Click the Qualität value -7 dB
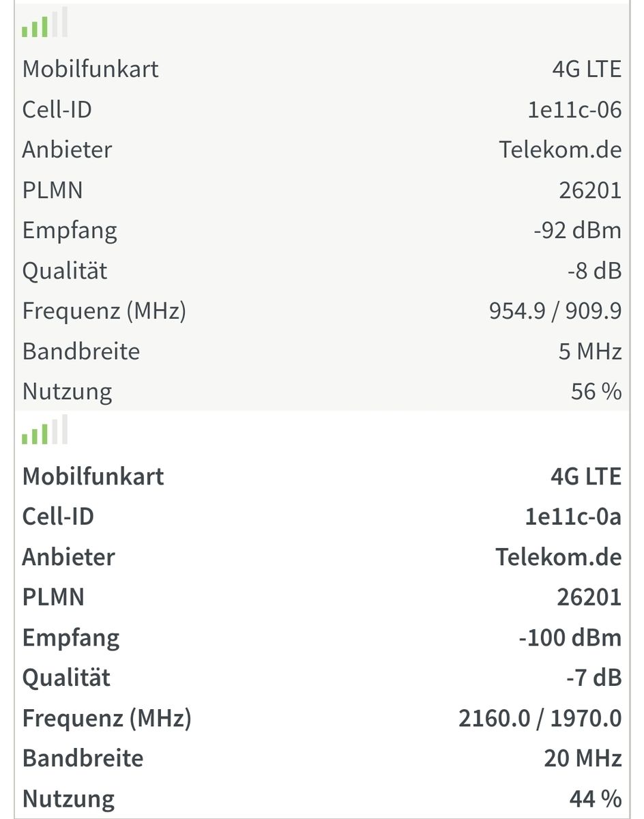This screenshot has height=819, width=644. pos(594,678)
